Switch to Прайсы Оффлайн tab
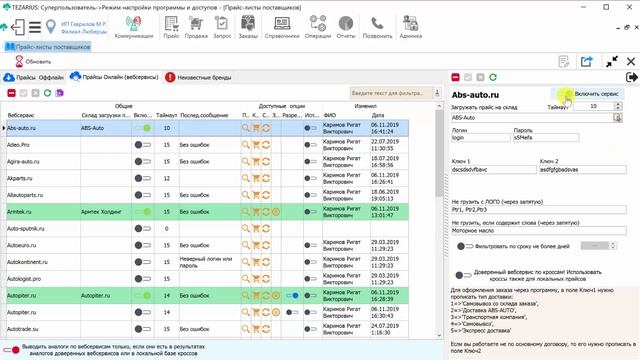Screen dimensions: 640x360 pyautogui.click(x=34, y=77)
